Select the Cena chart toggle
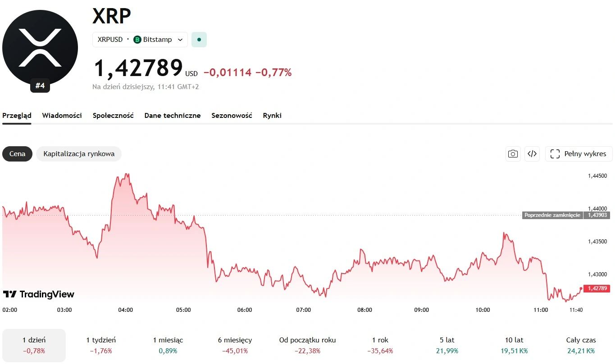The width and height of the screenshot is (615, 364). click(17, 154)
